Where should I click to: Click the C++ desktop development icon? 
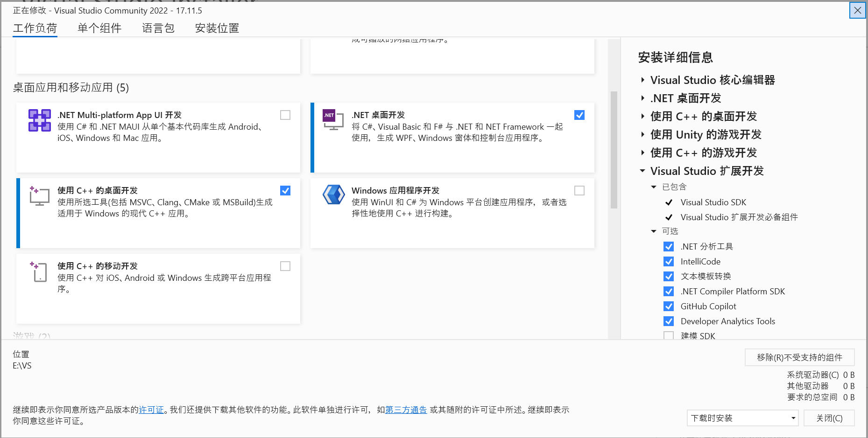(x=39, y=196)
